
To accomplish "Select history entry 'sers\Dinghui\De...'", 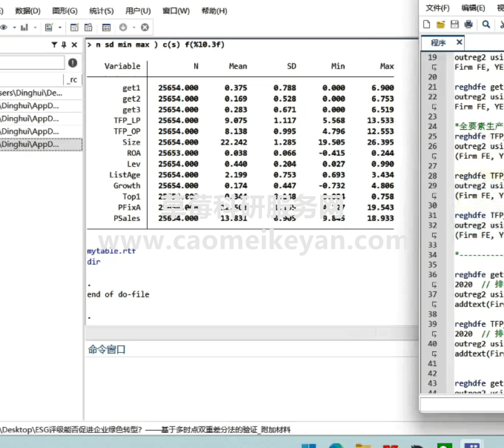I will coord(41,93).
